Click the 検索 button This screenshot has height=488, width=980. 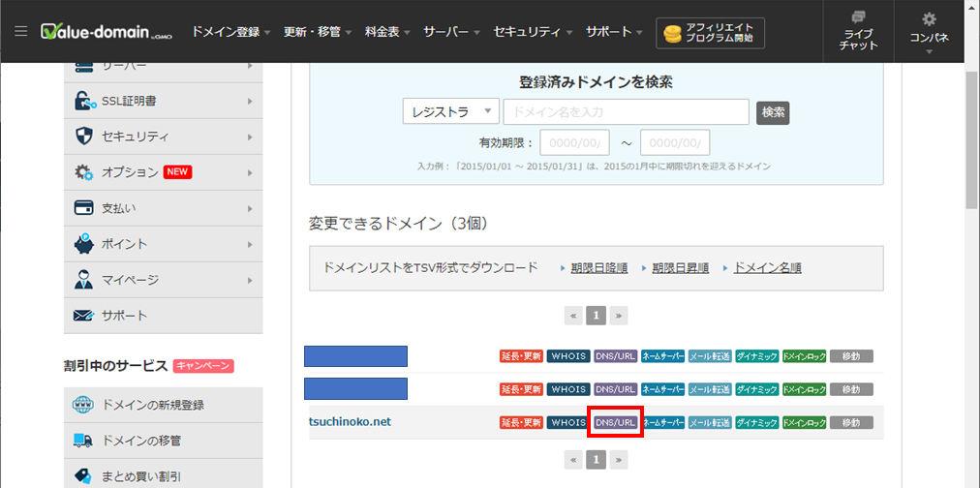pos(773,112)
